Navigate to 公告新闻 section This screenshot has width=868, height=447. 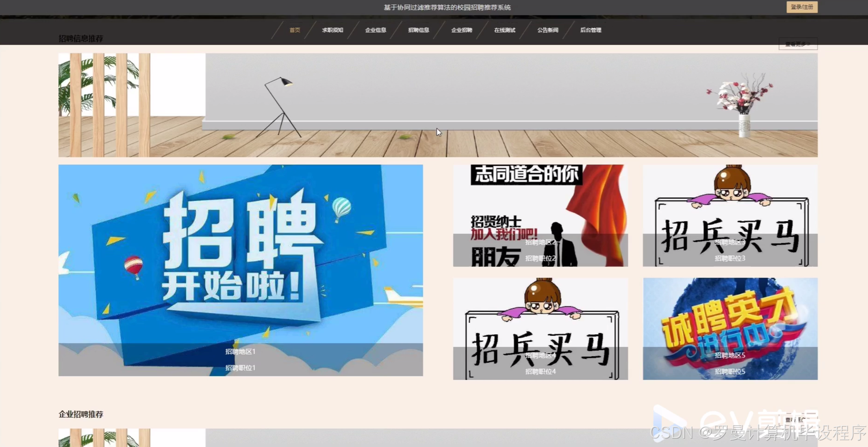548,30
